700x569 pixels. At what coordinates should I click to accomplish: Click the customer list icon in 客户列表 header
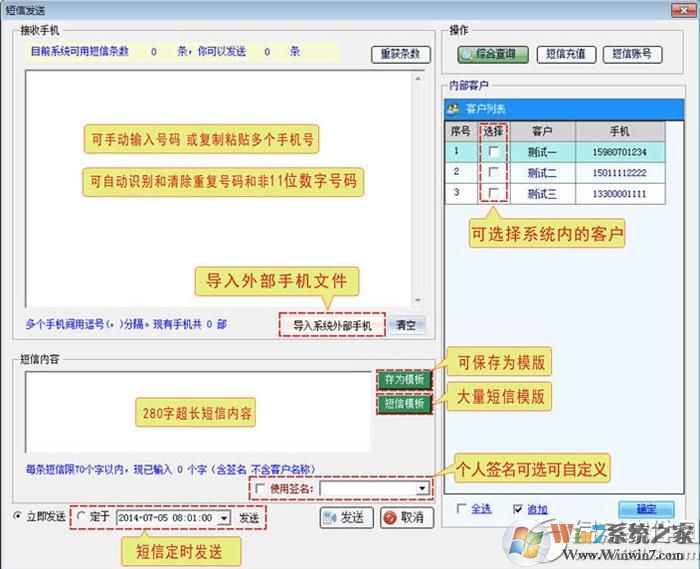[x=453, y=108]
